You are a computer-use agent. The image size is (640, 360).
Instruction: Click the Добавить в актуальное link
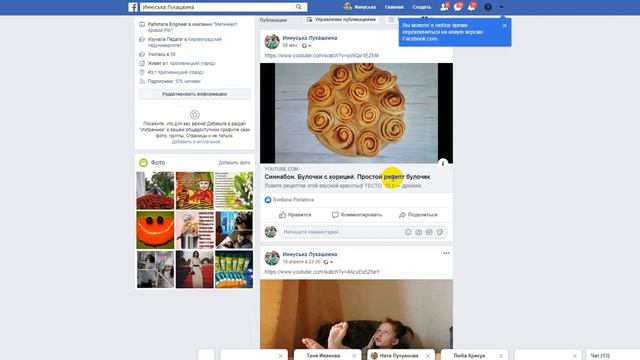tap(196, 142)
